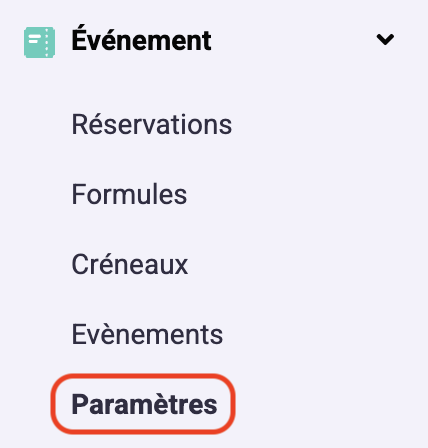Show the reservations list via Réservations
The height and width of the screenshot is (448, 428).
point(152,124)
